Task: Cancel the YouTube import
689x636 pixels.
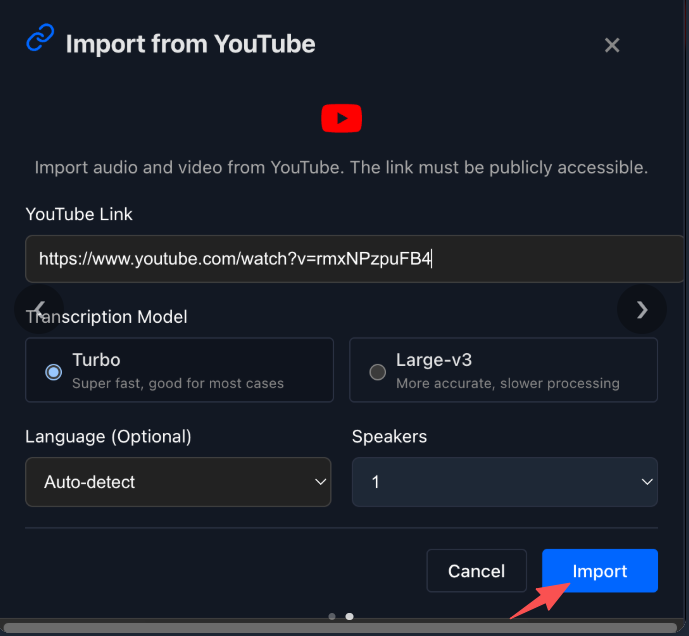Action: (476, 571)
